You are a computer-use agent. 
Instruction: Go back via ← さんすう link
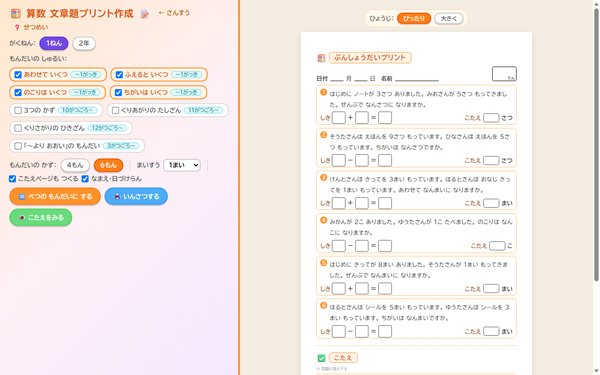coord(174,13)
